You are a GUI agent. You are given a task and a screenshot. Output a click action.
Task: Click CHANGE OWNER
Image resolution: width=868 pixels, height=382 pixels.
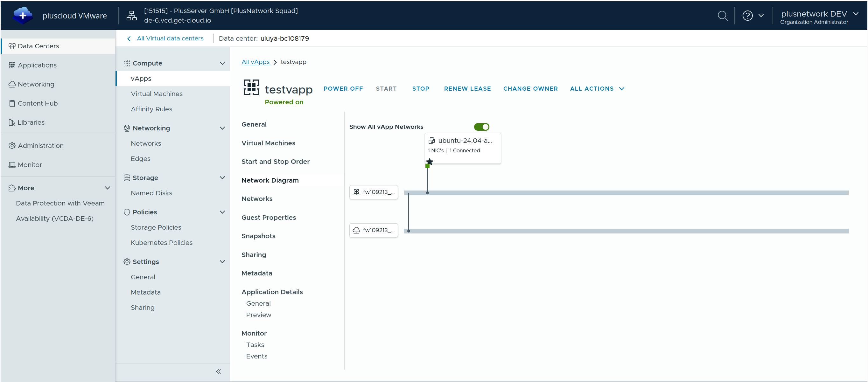point(530,89)
